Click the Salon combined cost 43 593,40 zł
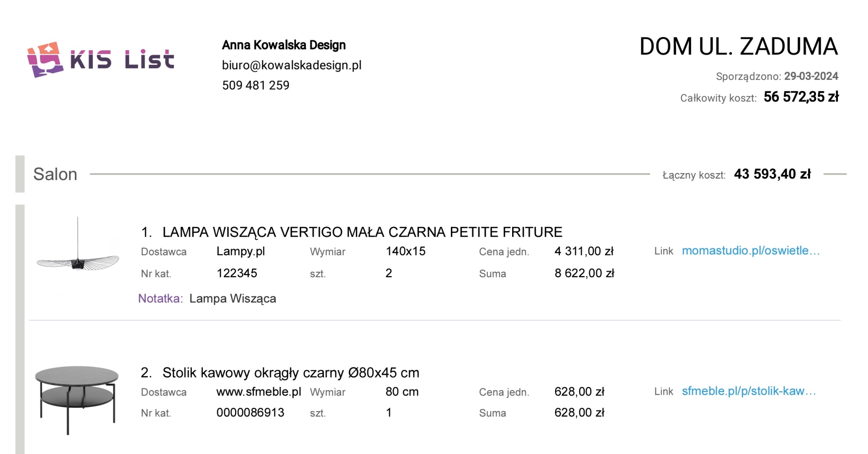 (772, 174)
